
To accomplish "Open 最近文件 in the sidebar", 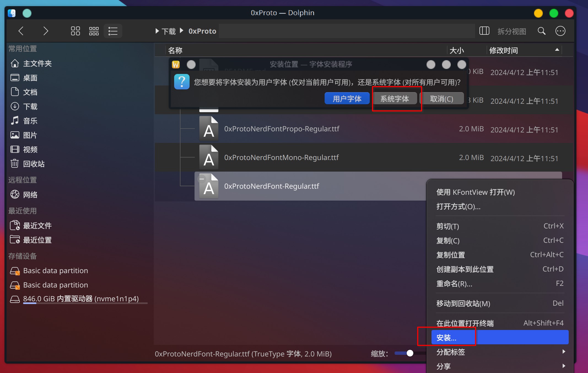I will [x=37, y=226].
